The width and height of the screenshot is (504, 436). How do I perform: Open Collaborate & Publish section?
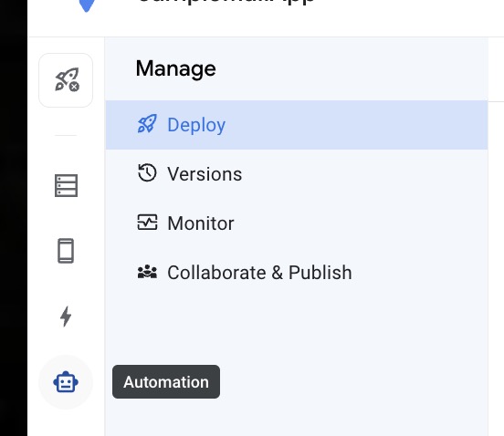[x=297, y=273]
